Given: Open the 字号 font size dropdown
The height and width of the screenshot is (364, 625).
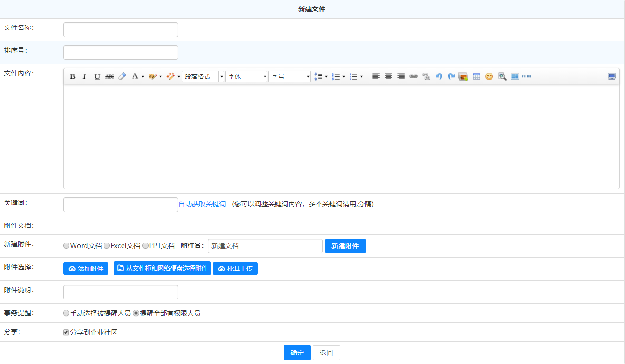Looking at the screenshot, I should [x=289, y=76].
